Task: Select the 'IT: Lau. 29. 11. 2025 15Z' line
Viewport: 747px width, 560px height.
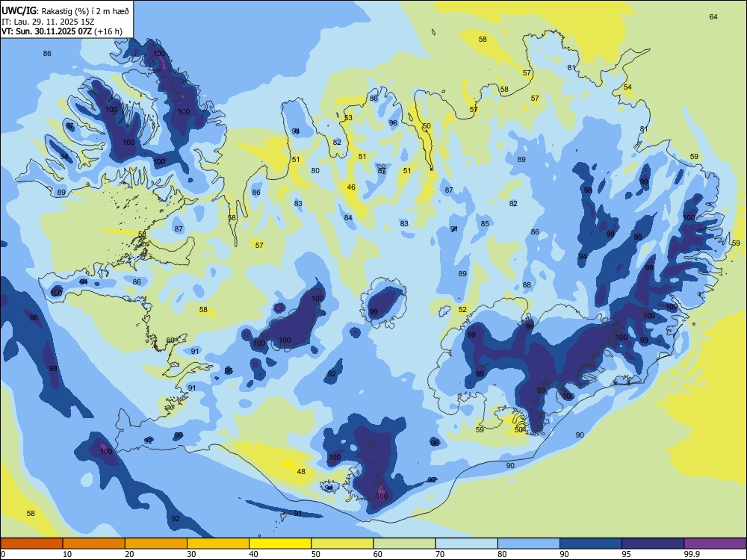Action: [x=48, y=22]
